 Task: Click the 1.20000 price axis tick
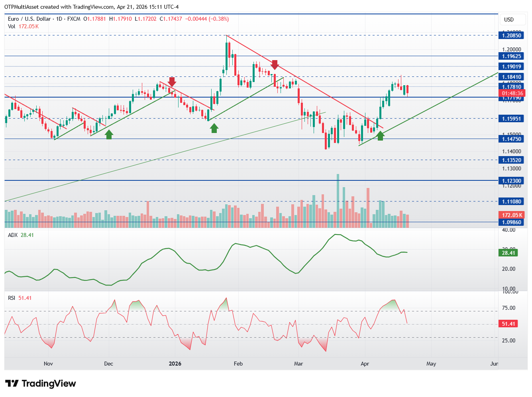[512, 50]
